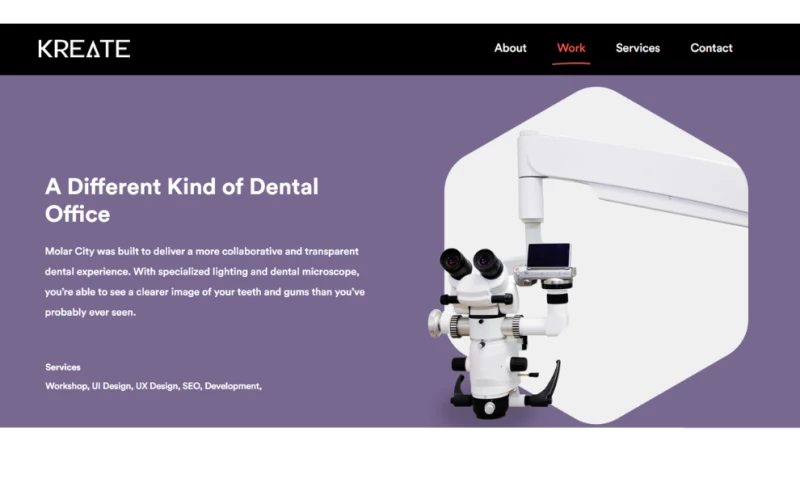Click the KREATE logo in the header

click(84, 49)
